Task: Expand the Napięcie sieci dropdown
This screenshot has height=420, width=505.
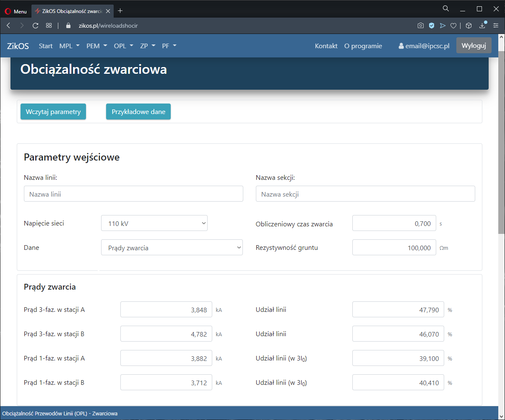Action: click(x=154, y=223)
